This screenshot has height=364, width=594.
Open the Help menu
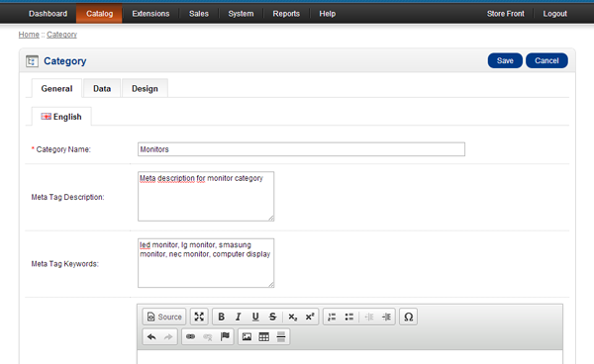coord(328,14)
